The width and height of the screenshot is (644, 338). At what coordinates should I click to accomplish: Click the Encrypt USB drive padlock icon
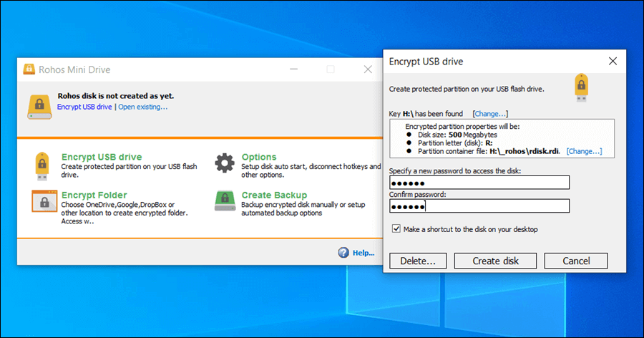pos(42,165)
